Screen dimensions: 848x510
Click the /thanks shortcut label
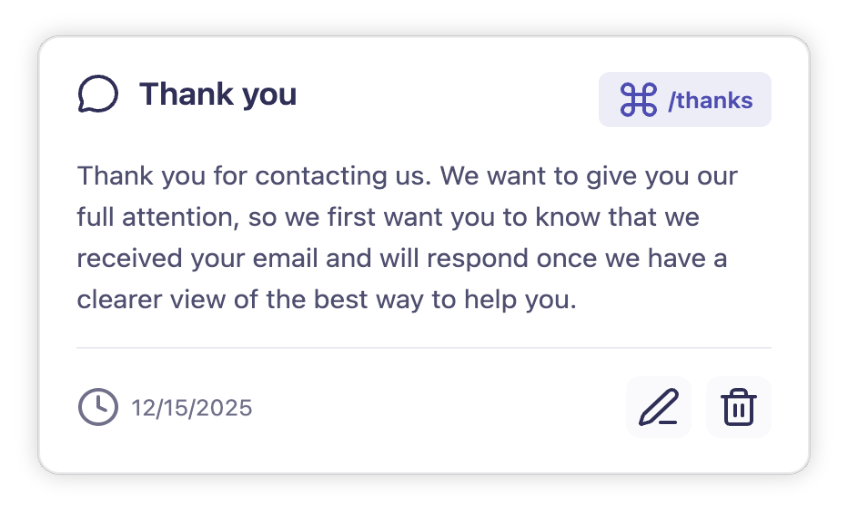tap(710, 100)
